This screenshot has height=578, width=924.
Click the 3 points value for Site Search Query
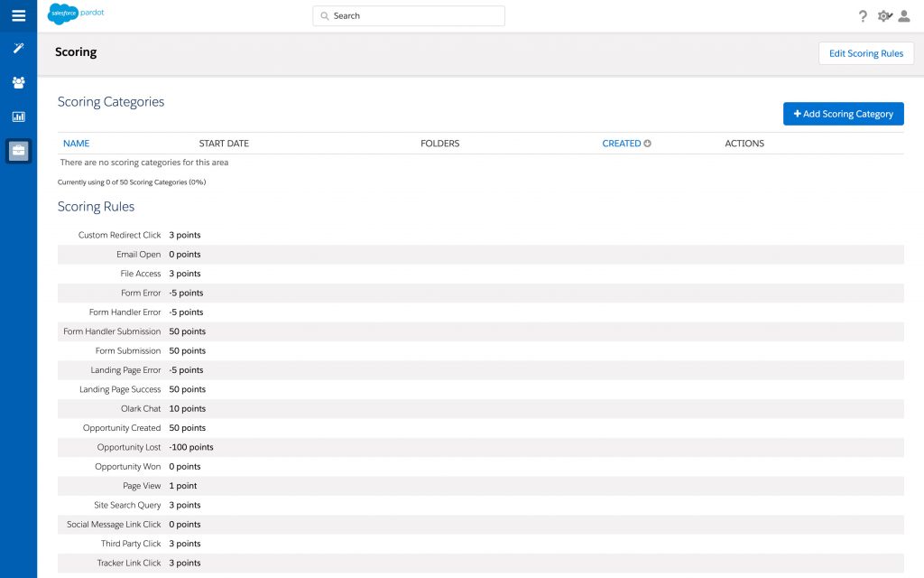point(185,506)
